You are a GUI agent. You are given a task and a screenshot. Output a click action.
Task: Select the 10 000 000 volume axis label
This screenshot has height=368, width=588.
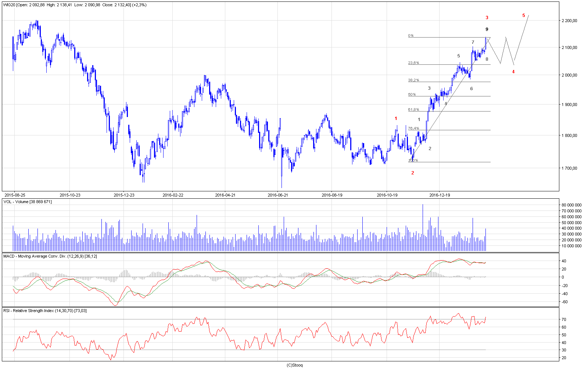click(572, 246)
